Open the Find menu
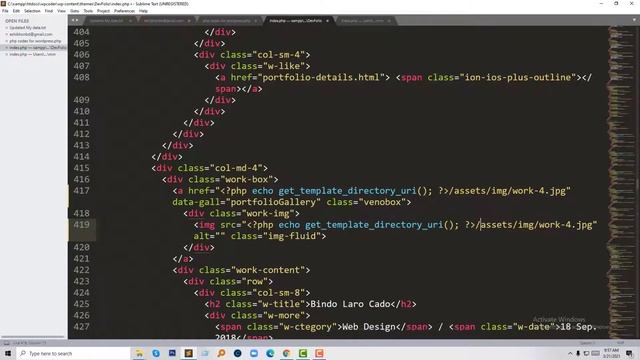 click(x=49, y=11)
